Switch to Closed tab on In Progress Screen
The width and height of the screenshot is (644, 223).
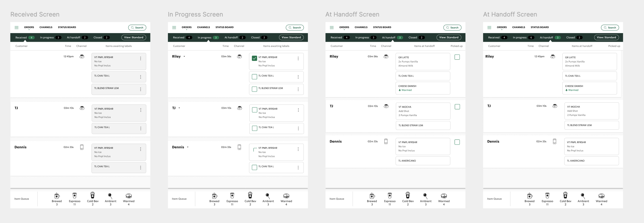pyautogui.click(x=259, y=38)
